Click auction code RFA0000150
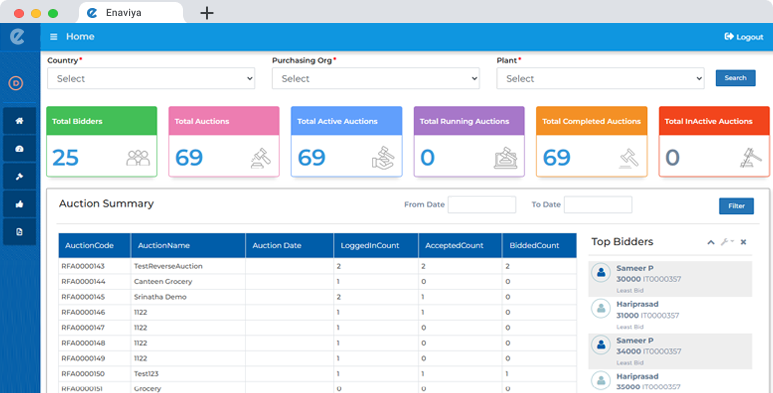773x393 pixels. pos(83,374)
